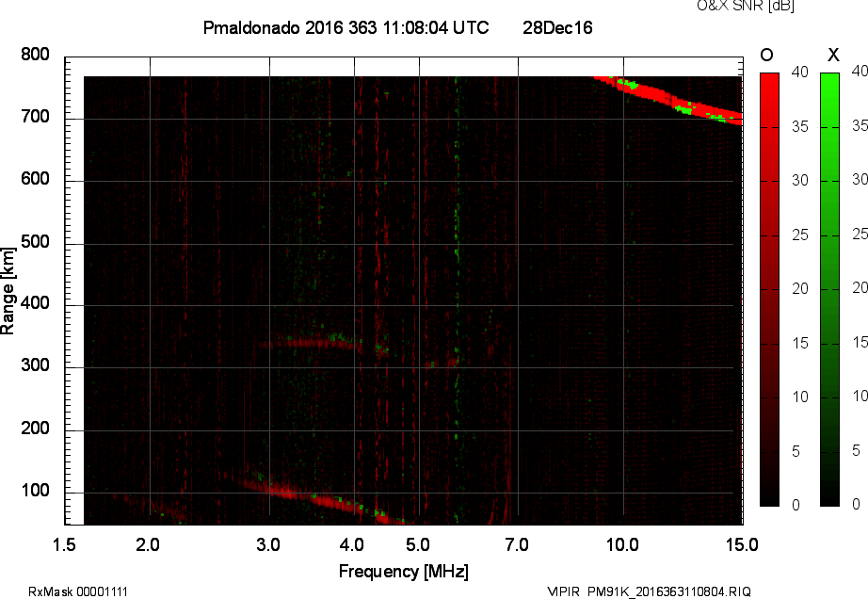The image size is (868, 599).
Task: Click the title text Pmaldonado 2016 363 11:08:04 UTC
Action: point(346,27)
